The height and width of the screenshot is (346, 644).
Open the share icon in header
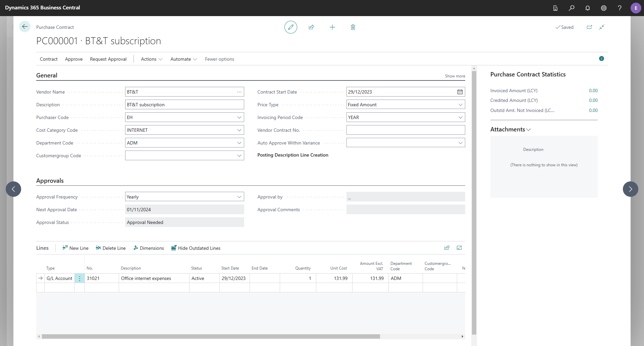coord(311,27)
